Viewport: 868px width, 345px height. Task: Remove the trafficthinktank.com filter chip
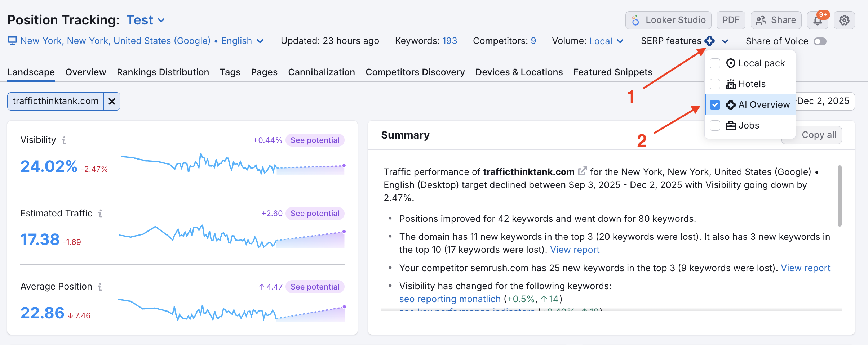click(x=111, y=101)
